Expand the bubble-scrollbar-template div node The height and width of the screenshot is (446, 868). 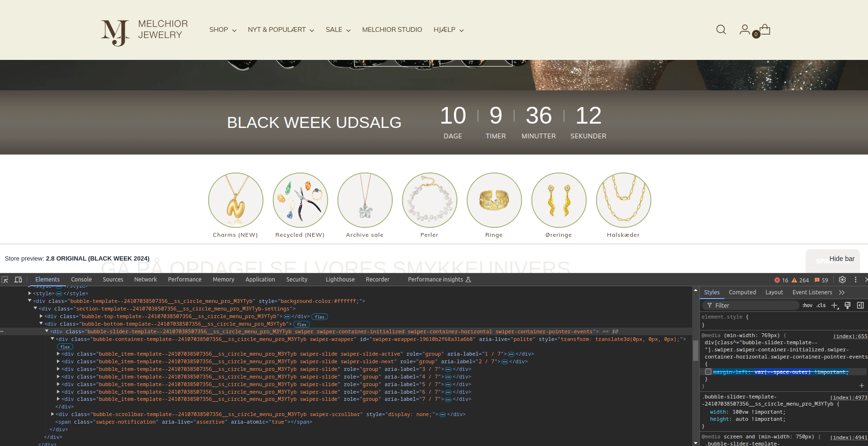click(52, 414)
